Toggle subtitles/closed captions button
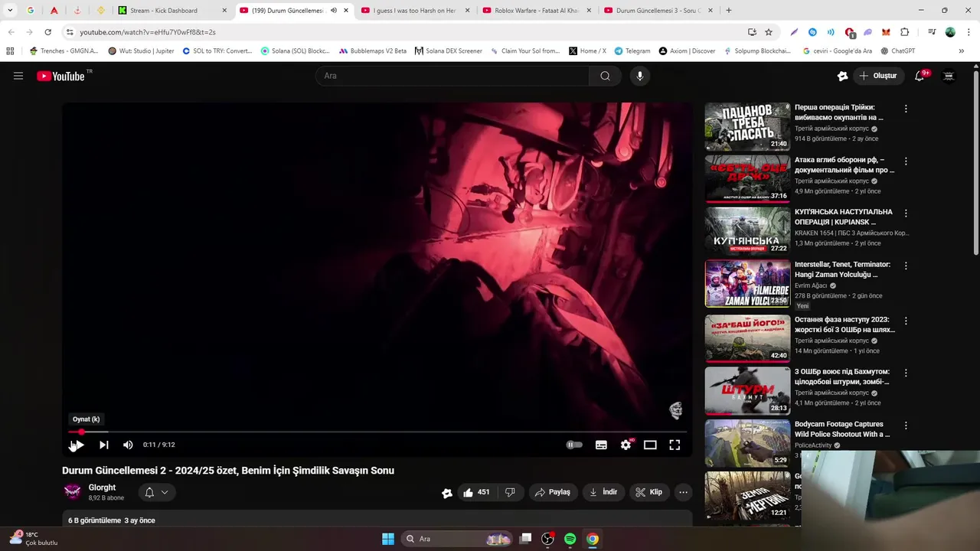The image size is (980, 551). 601,445
